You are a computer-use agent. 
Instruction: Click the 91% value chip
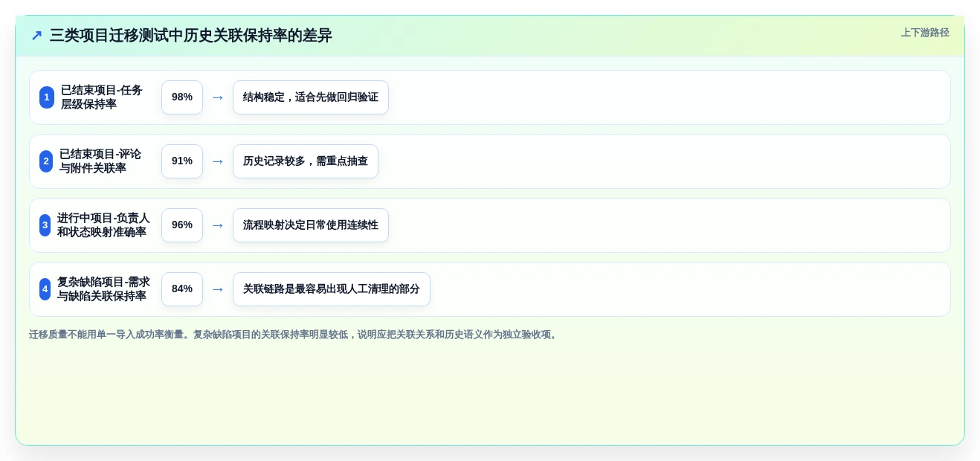(182, 161)
